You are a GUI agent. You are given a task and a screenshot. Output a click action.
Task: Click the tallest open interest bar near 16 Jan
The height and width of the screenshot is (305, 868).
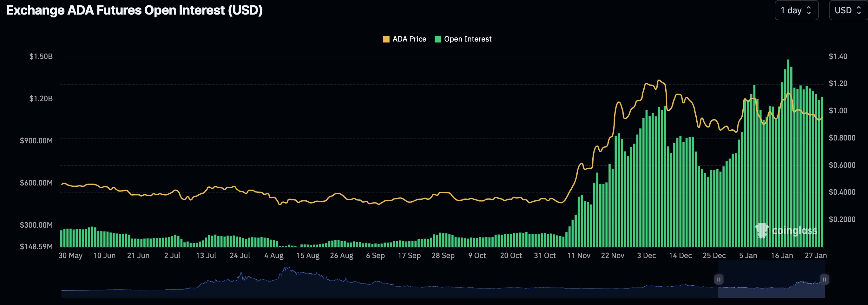[x=788, y=153]
